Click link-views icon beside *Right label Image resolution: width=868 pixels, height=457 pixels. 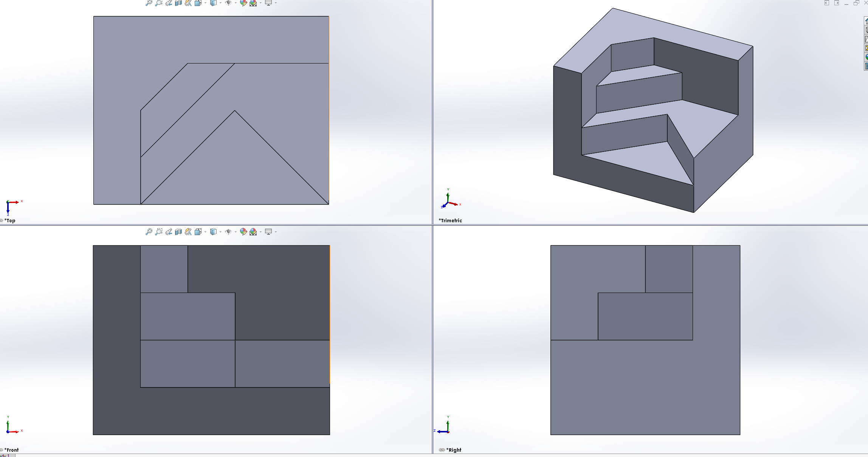coord(442,450)
